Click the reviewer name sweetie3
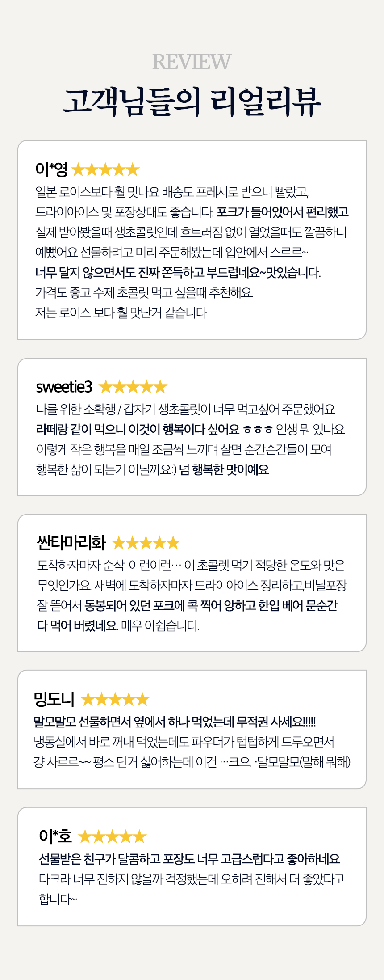Viewport: 384px width, 980px height. pos(64,387)
